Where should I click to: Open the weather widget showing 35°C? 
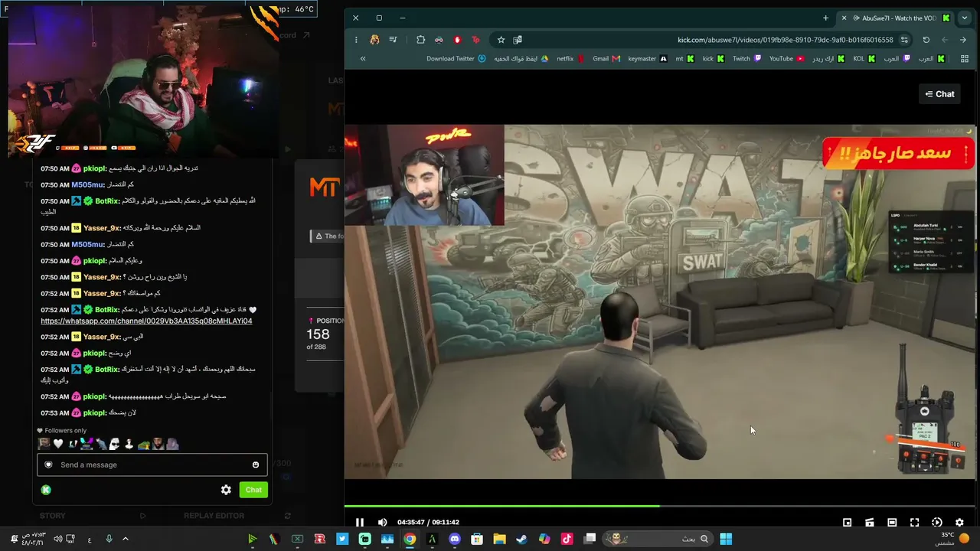(952, 539)
